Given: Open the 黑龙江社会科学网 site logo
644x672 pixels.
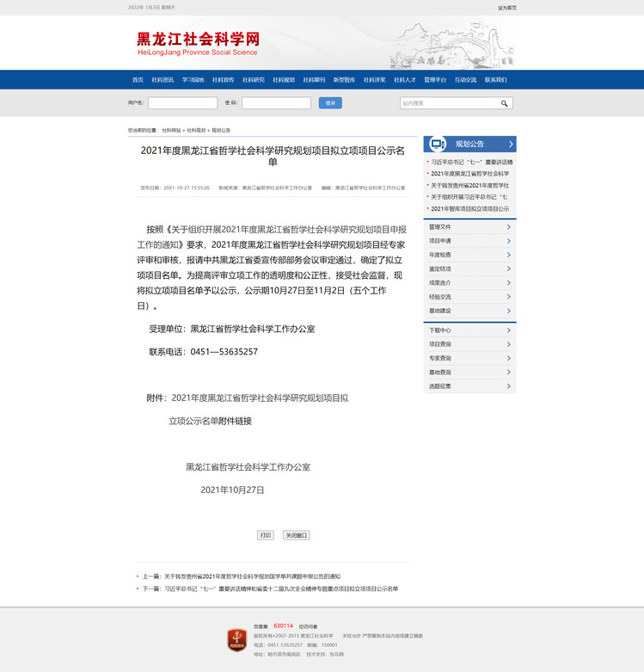Looking at the screenshot, I should click(x=198, y=43).
